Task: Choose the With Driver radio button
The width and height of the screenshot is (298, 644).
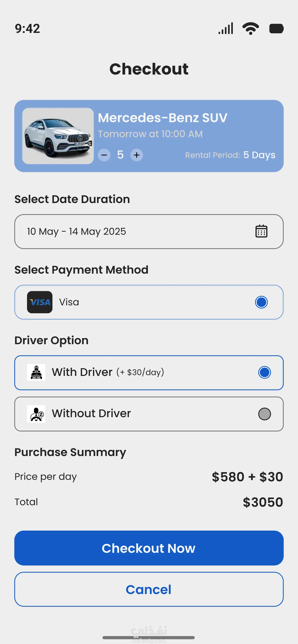Action: point(264,372)
